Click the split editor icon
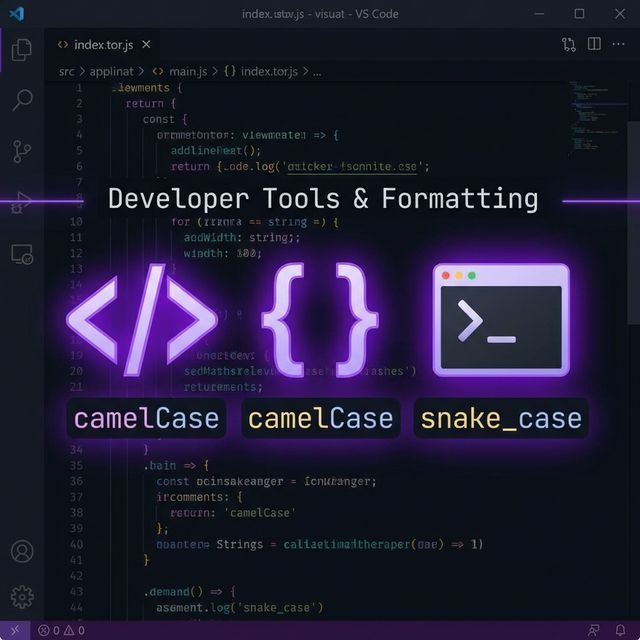Viewport: 640px width, 640px height. click(594, 44)
